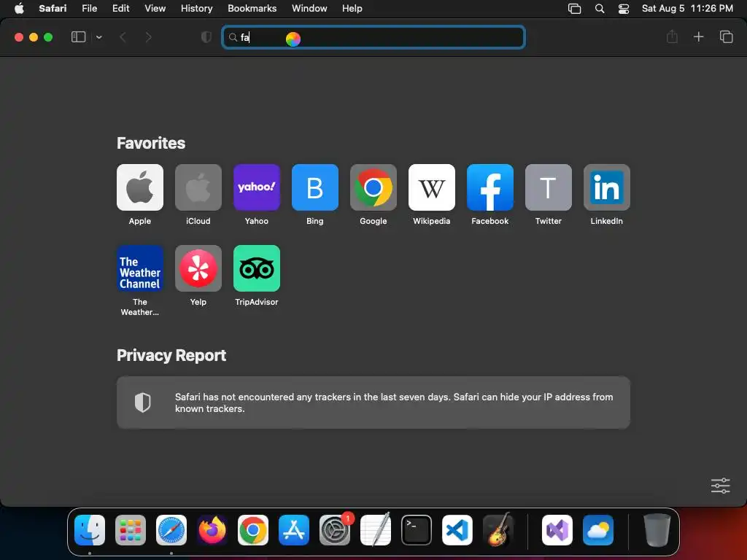Screen dimensions: 747x560
Task: Open Safari from the Dock
Action: click(x=171, y=529)
